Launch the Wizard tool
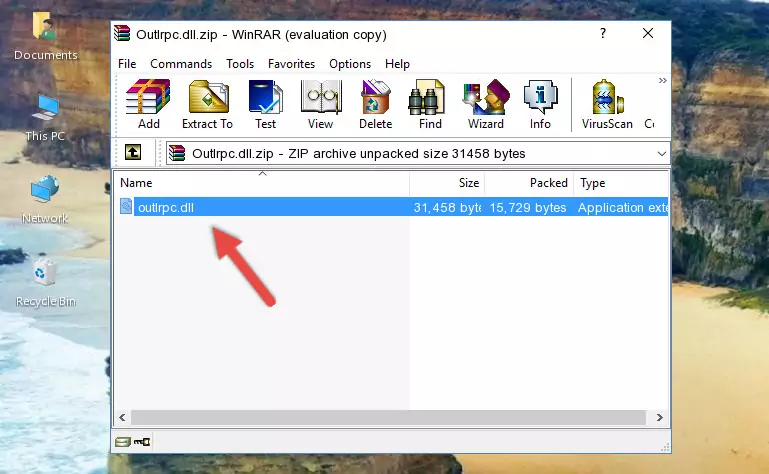 coord(486,104)
